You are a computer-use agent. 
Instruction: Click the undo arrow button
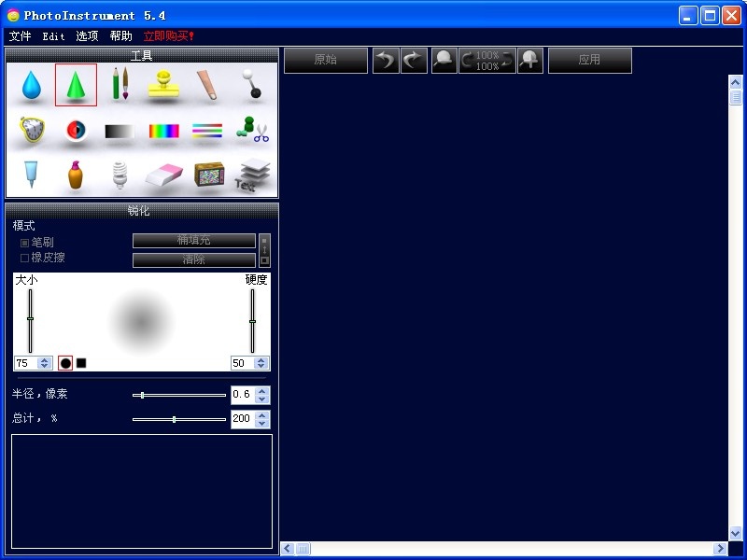pos(386,61)
